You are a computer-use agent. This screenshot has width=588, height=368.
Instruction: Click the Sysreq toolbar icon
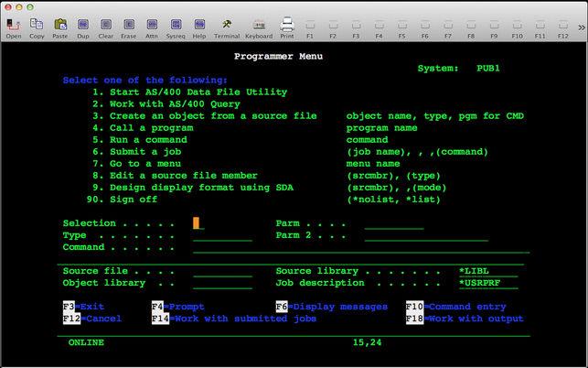[176, 25]
